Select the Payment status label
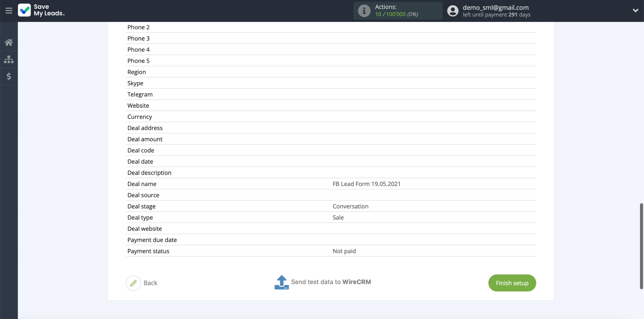644x319 pixels. [x=148, y=251]
